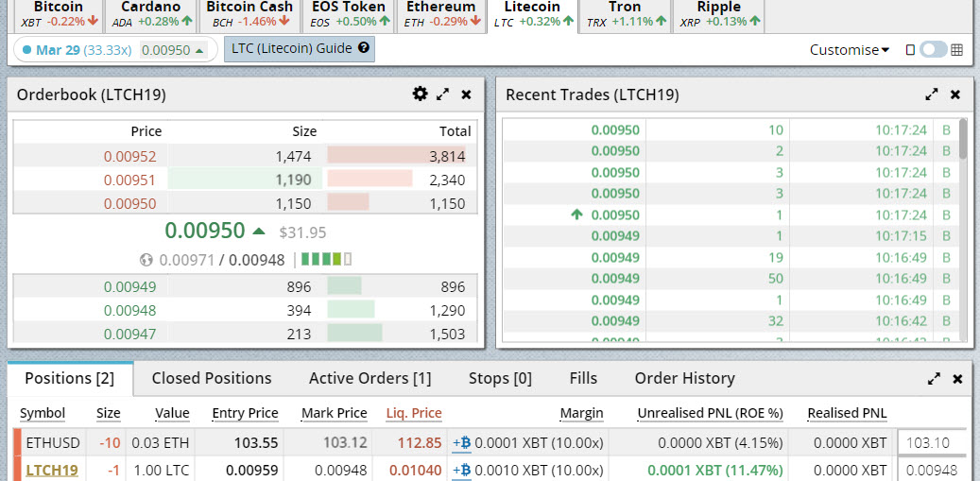This screenshot has height=481, width=980.
Task: Expand the Orderbook panel to fullscreen
Action: (x=442, y=94)
